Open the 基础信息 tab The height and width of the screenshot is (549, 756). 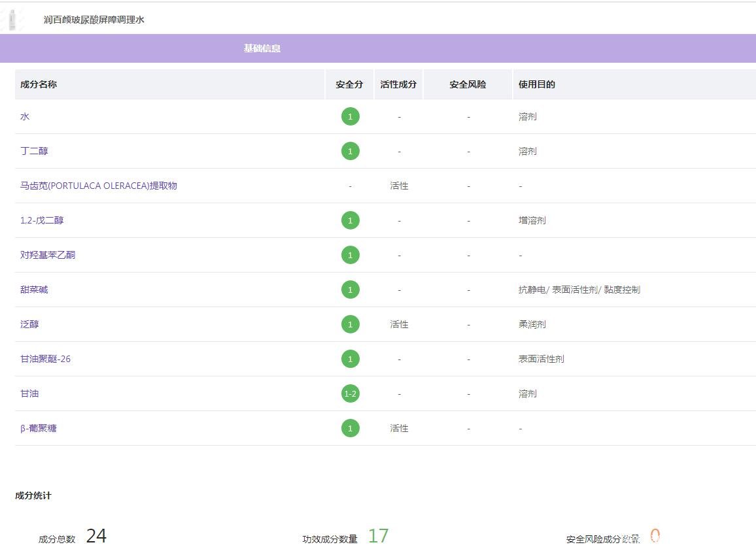[262, 48]
